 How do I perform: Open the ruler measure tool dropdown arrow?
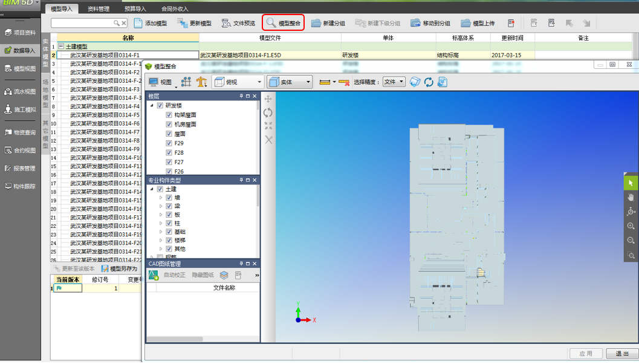(334, 82)
